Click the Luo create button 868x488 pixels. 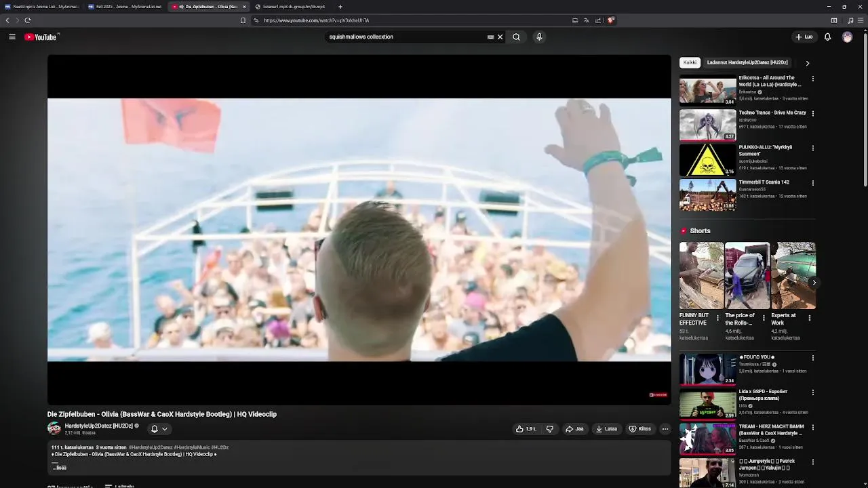click(x=804, y=37)
